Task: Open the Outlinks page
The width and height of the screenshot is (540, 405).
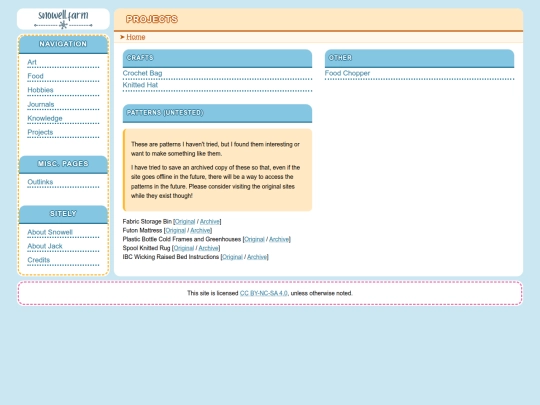Action: 40,182
